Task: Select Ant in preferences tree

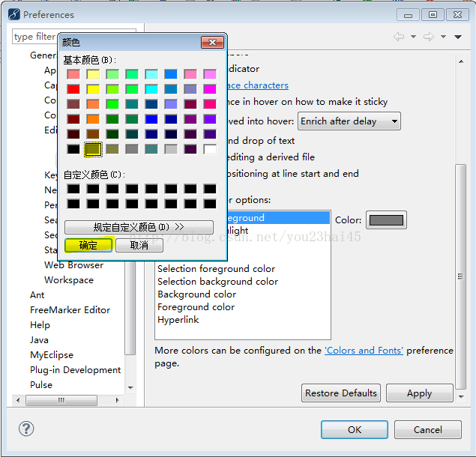Action: (x=37, y=295)
